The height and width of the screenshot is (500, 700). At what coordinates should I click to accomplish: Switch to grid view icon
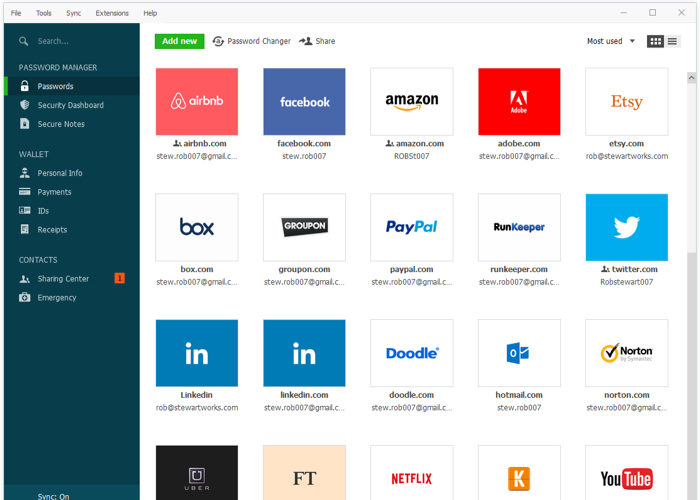[655, 41]
